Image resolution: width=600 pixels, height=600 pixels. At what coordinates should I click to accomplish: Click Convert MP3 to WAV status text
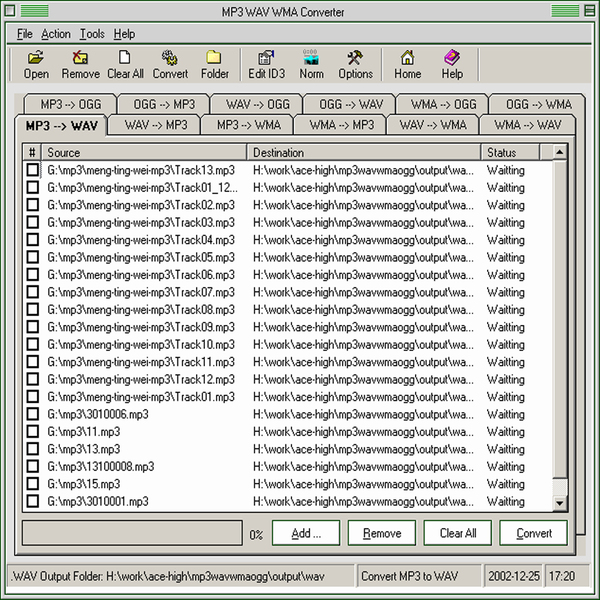(x=409, y=576)
